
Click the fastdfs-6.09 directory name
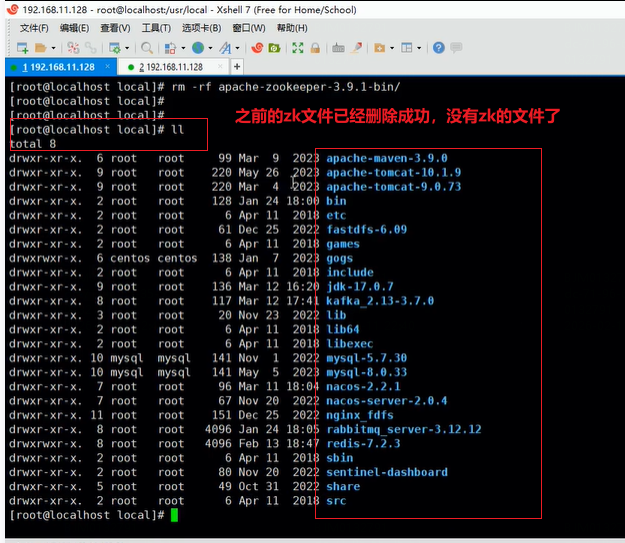pyautogui.click(x=366, y=230)
